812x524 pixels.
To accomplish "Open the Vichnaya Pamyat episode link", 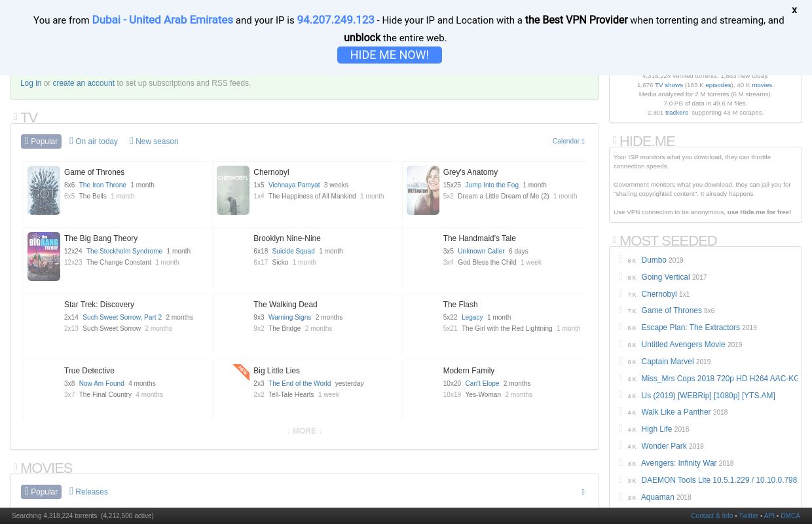I will coord(294,185).
